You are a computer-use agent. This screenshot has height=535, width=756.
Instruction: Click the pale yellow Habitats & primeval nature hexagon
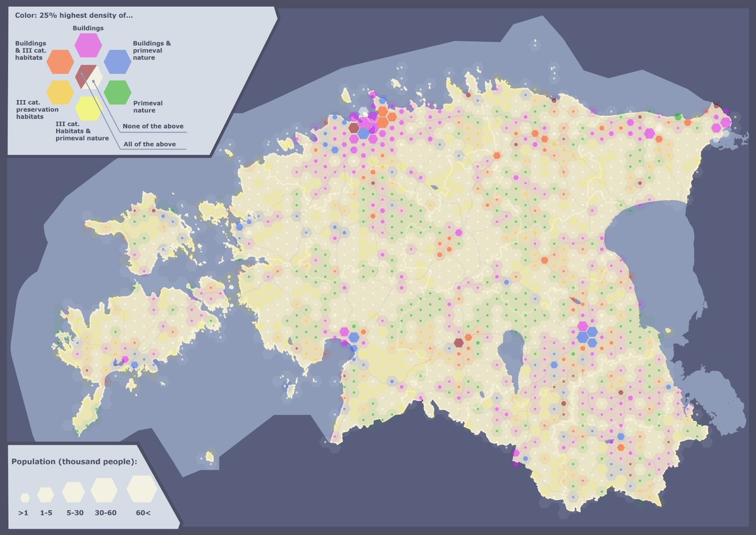click(88, 108)
